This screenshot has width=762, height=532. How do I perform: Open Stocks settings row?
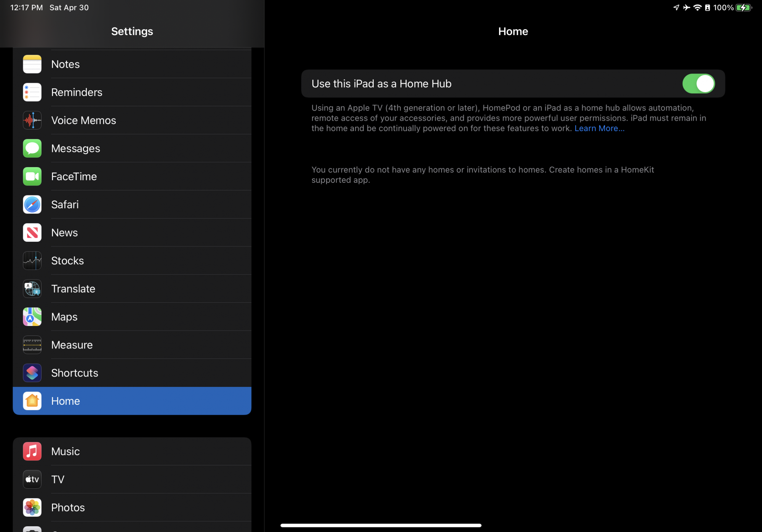tap(132, 261)
